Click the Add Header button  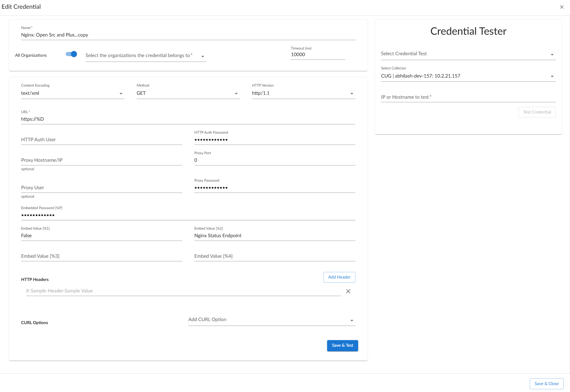pyautogui.click(x=339, y=277)
